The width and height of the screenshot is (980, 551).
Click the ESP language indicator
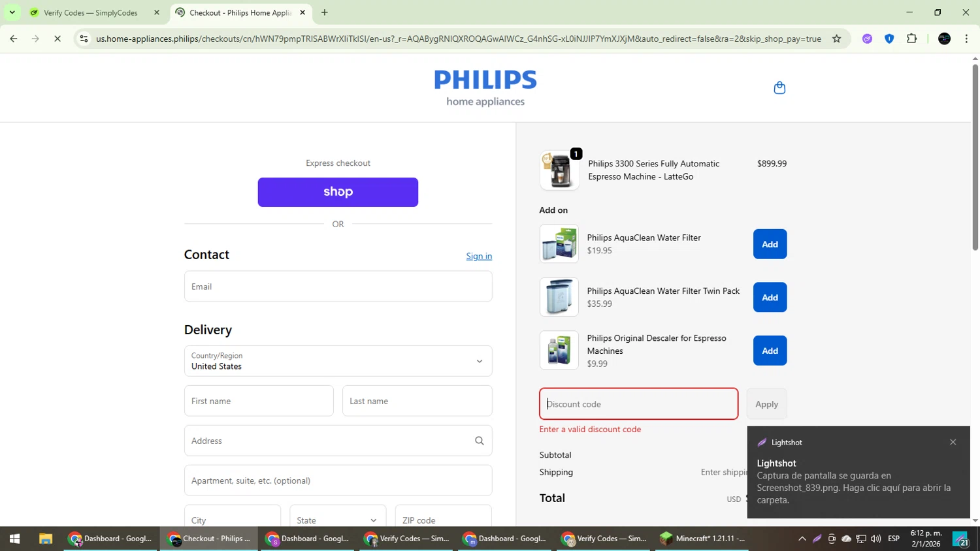click(894, 539)
